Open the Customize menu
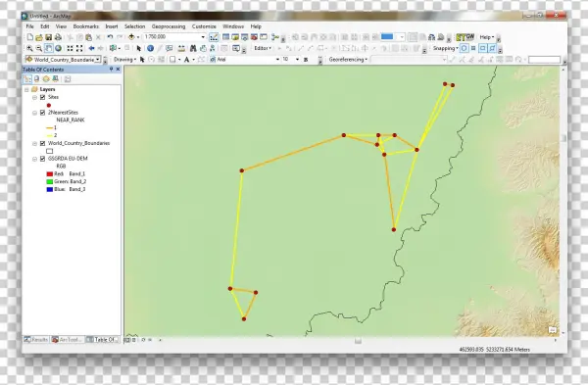The height and width of the screenshot is (385, 588). pos(204,26)
